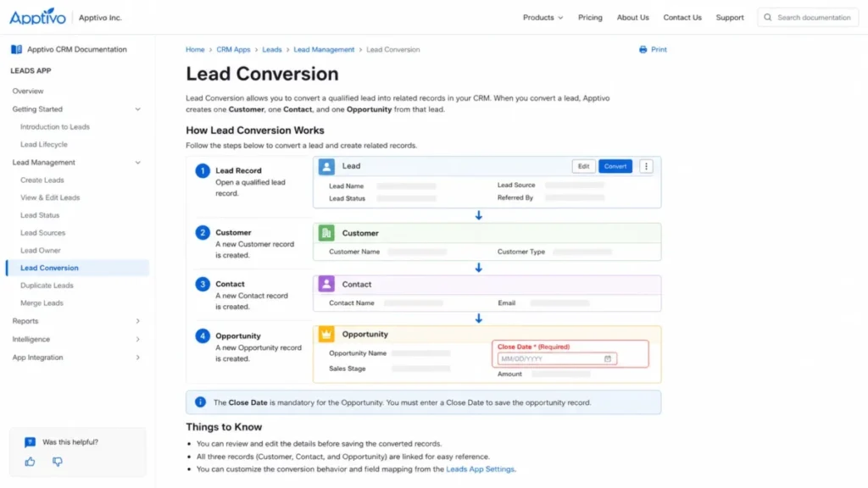Click the Opportunity crown icon
Image resolution: width=868 pixels, height=488 pixels.
[x=326, y=334]
